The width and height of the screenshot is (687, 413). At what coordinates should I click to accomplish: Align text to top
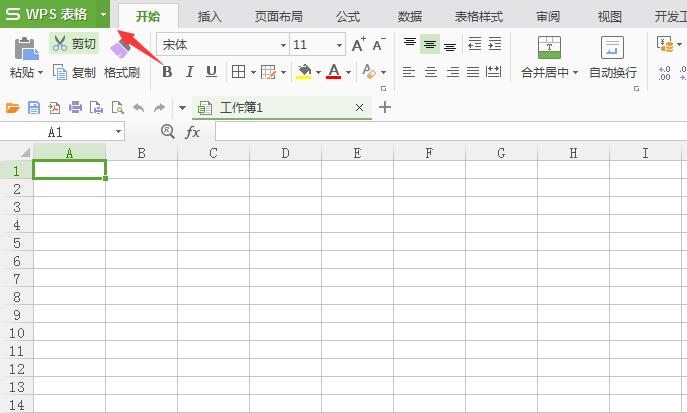[x=410, y=43]
